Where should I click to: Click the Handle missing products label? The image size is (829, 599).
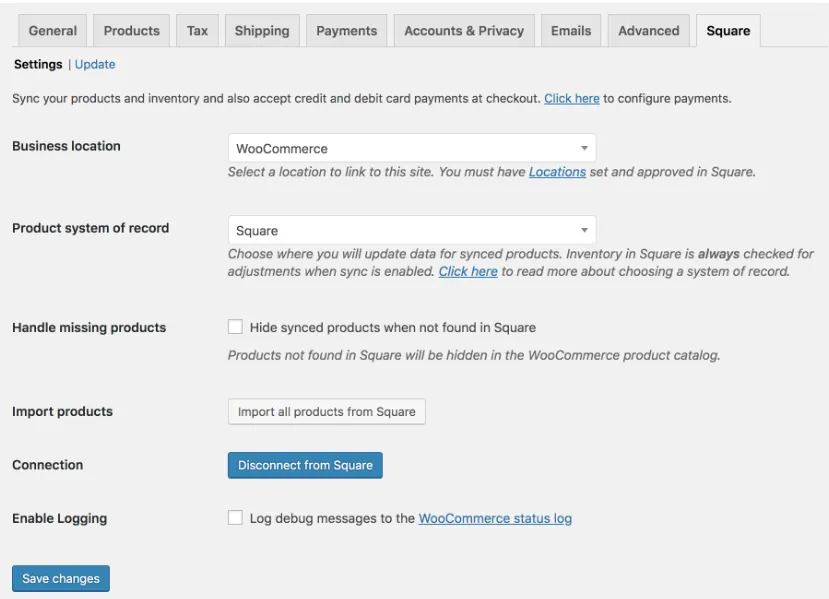(x=89, y=327)
